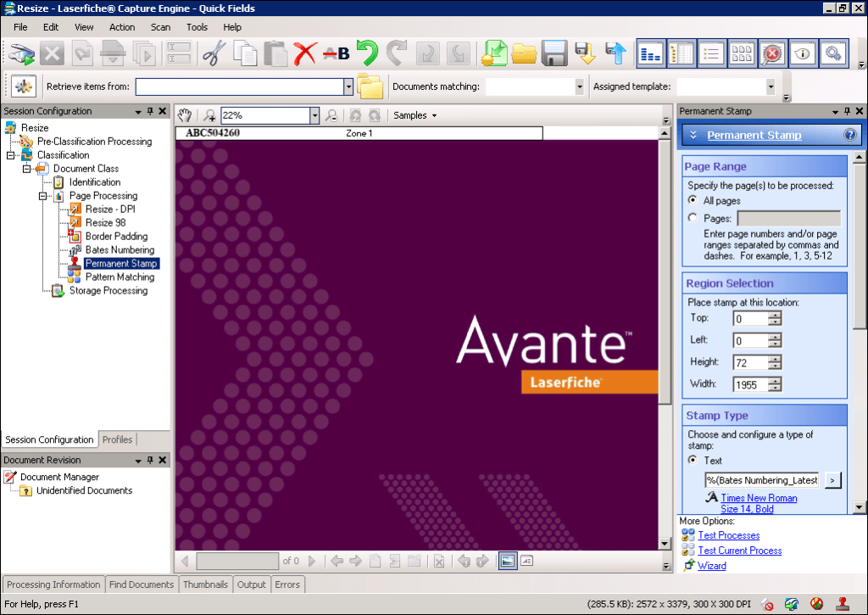The width and height of the screenshot is (868, 615).
Task: Click the green new session icon
Action: [494, 53]
